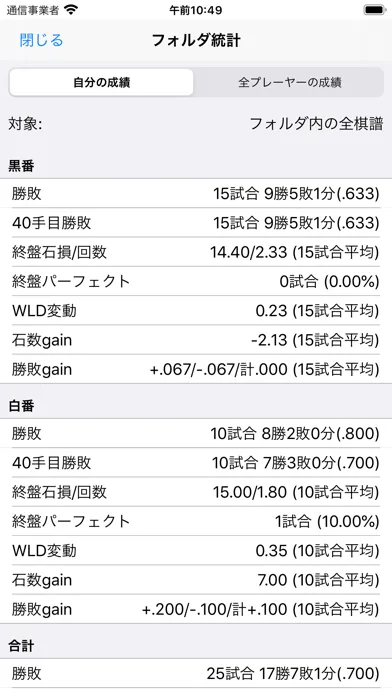Tap 終盤パーフェクト row showing 0試合
392x696 pixels.
click(x=196, y=281)
